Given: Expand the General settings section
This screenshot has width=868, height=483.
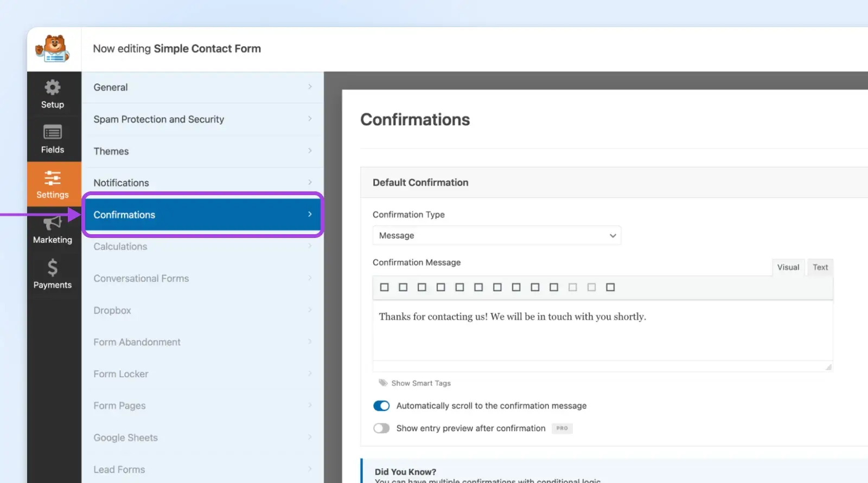Looking at the screenshot, I should tap(202, 87).
